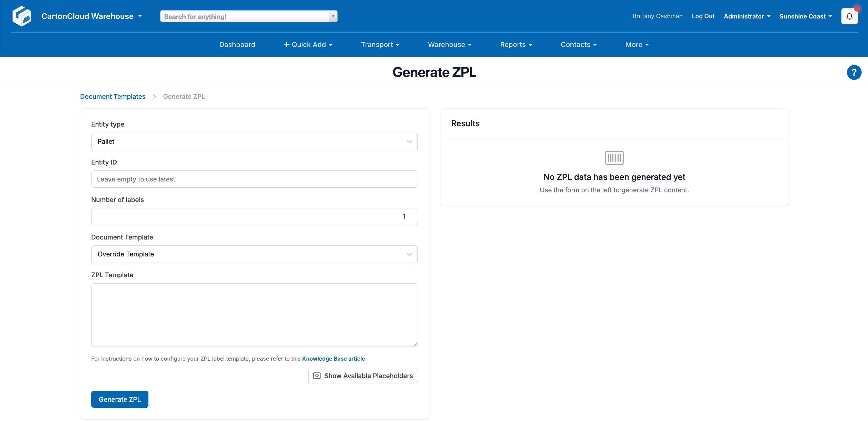Viewport: 868px width, 422px height.
Task: Navigate to Document Templates breadcrumb
Action: (x=113, y=97)
